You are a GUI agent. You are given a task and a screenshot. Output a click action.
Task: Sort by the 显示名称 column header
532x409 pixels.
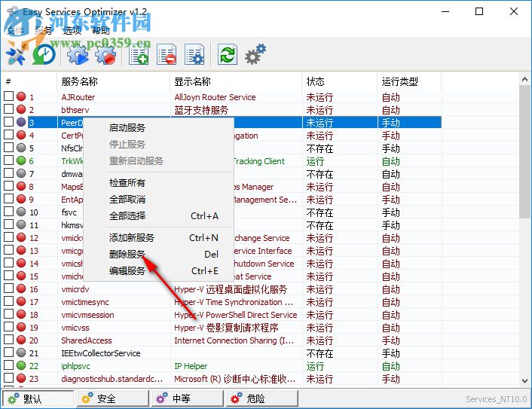(x=236, y=81)
